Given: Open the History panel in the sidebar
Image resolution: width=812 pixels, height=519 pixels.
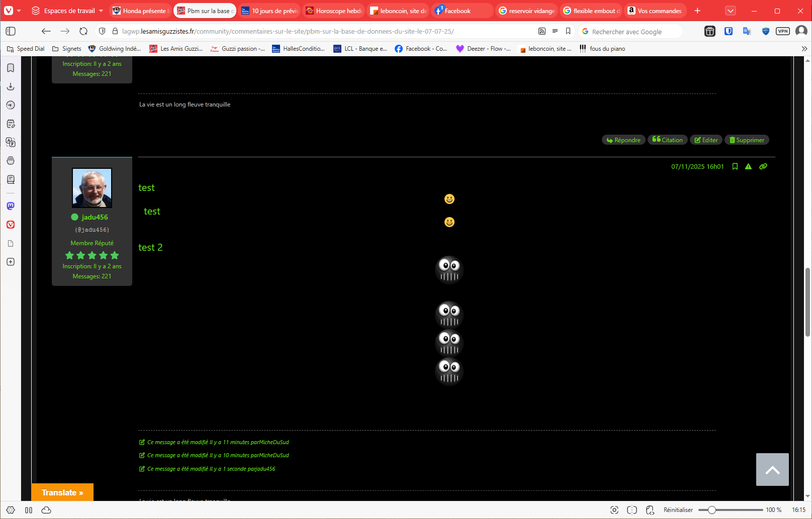Looking at the screenshot, I should (11, 105).
